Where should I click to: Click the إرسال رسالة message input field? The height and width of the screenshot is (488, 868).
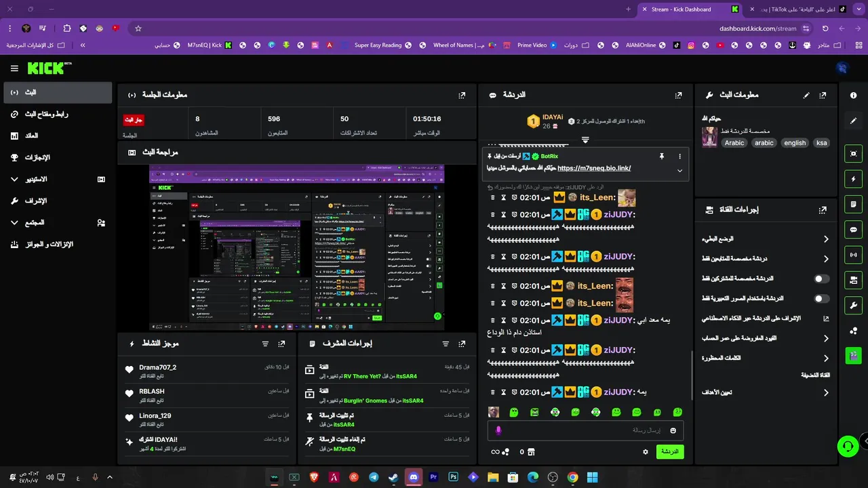point(585,430)
